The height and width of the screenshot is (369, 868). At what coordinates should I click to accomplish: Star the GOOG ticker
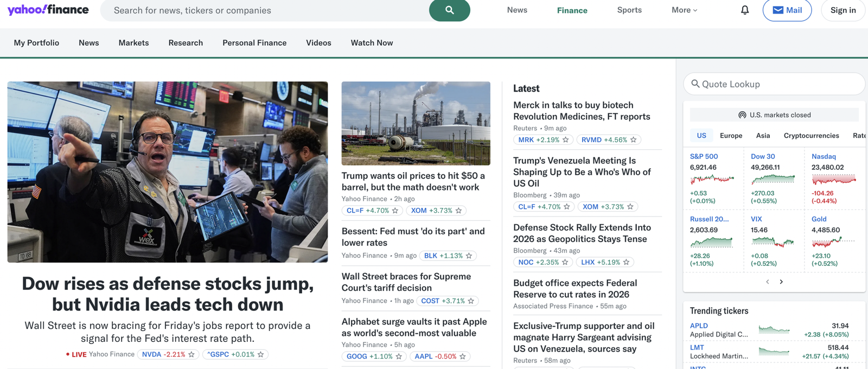click(399, 357)
